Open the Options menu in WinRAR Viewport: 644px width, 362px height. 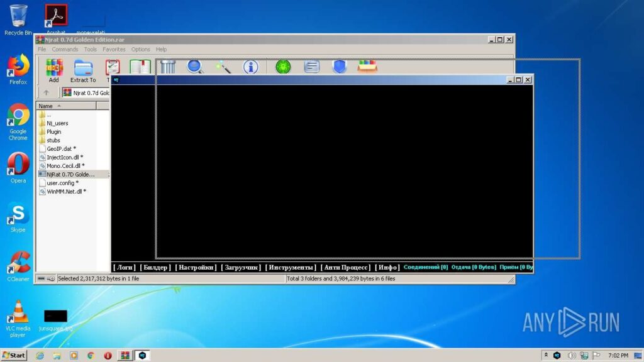coord(140,49)
